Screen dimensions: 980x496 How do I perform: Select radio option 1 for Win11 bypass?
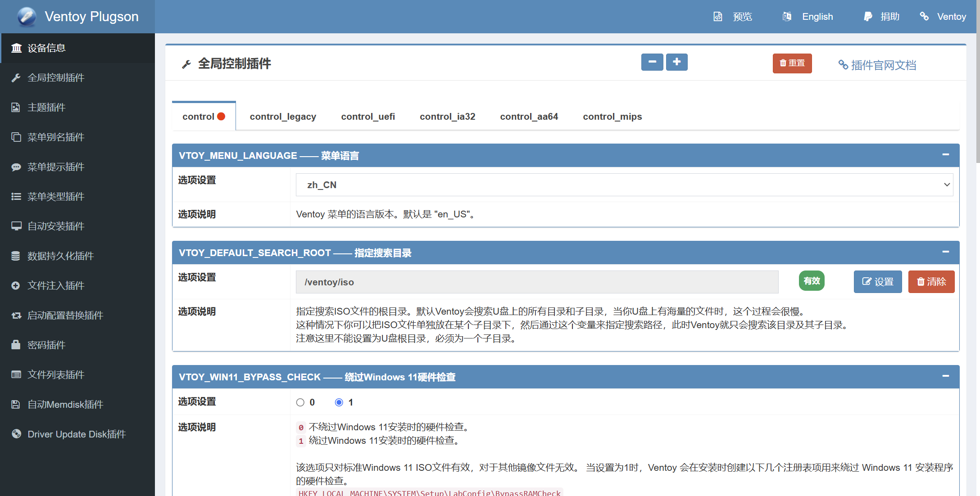click(x=339, y=402)
